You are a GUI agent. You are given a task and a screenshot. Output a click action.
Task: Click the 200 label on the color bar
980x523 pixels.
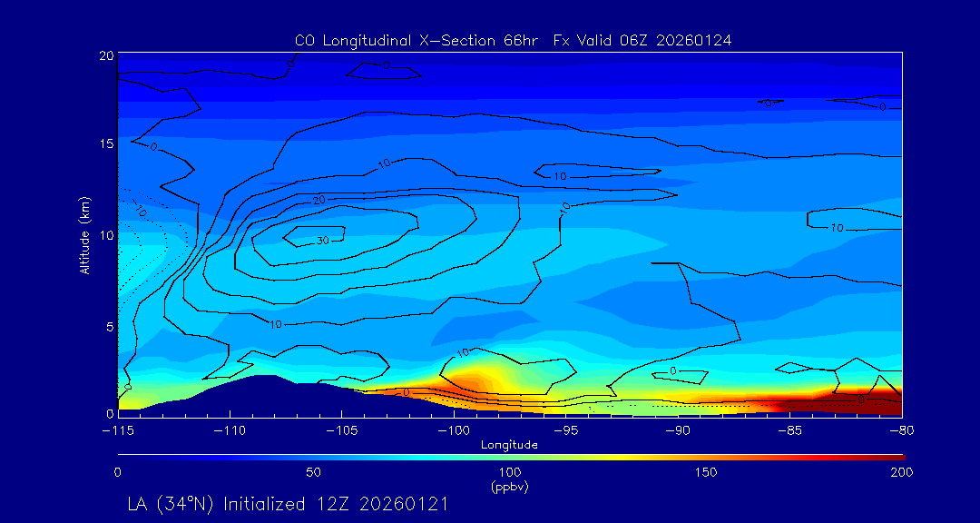[903, 472]
